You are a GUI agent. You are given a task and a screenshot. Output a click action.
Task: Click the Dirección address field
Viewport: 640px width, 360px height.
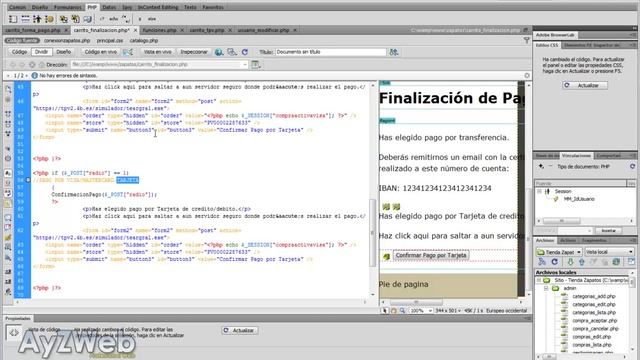tap(159, 64)
